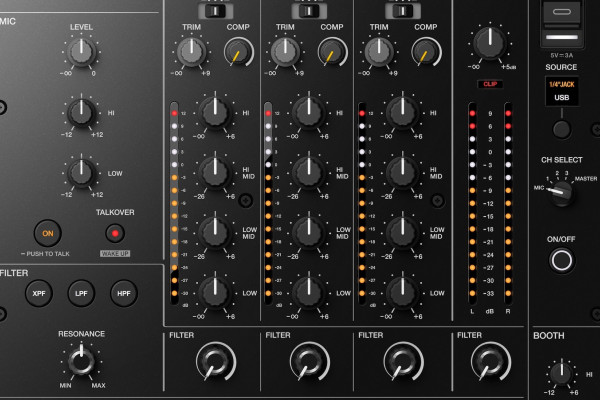Click the COMP knob on the right channel strip
The height and width of the screenshot is (400, 600).
426,52
